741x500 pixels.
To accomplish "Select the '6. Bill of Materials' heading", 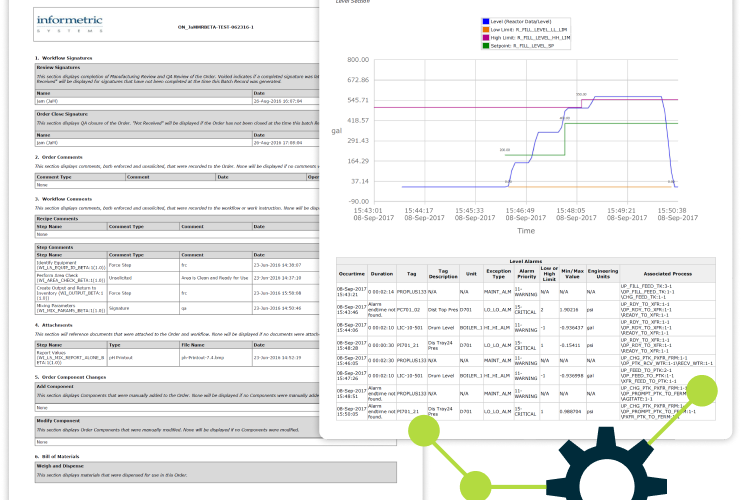I will (57, 457).
